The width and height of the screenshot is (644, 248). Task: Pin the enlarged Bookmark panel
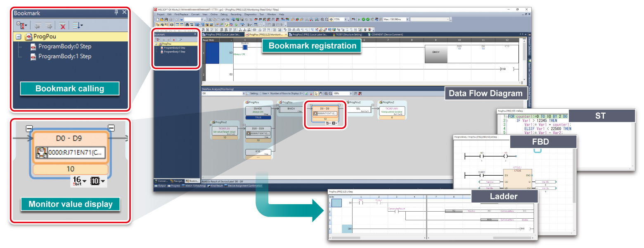coord(116,13)
